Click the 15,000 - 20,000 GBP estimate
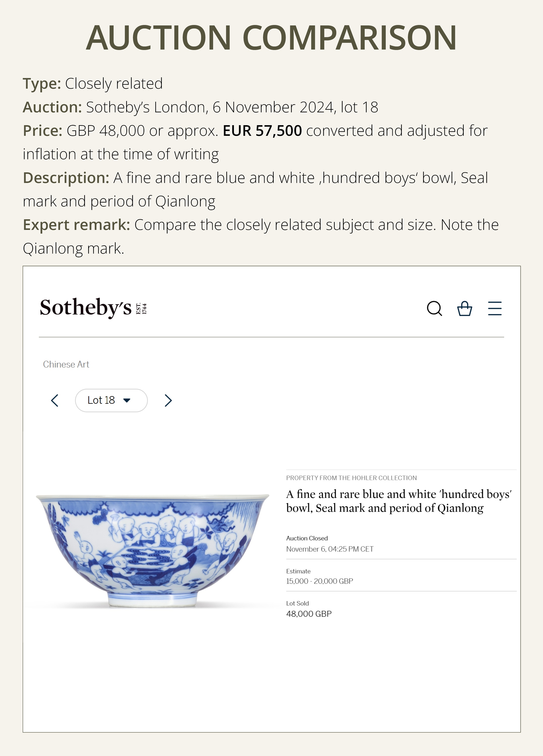This screenshot has height=756, width=543. (319, 581)
